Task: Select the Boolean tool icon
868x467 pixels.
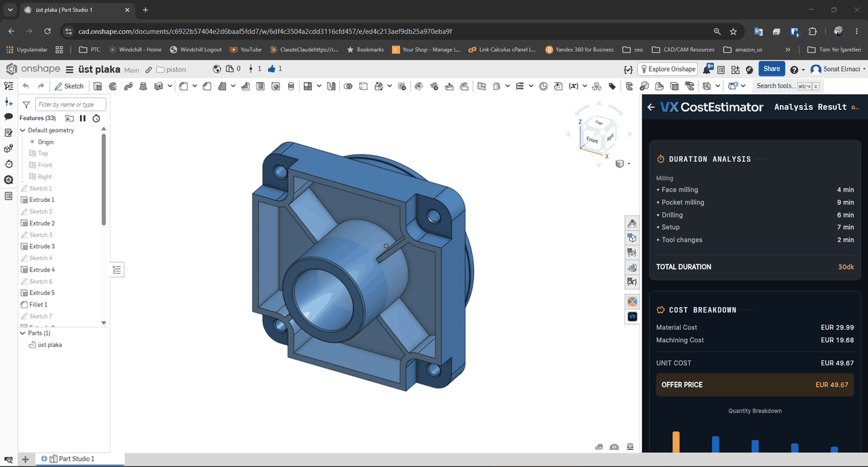Action: point(348,86)
